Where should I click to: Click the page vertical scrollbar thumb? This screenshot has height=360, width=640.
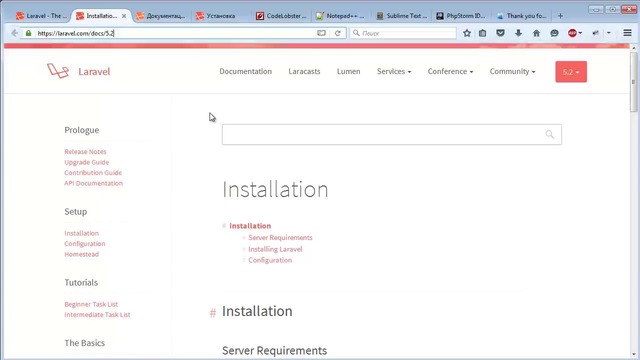pyautogui.click(x=633, y=82)
